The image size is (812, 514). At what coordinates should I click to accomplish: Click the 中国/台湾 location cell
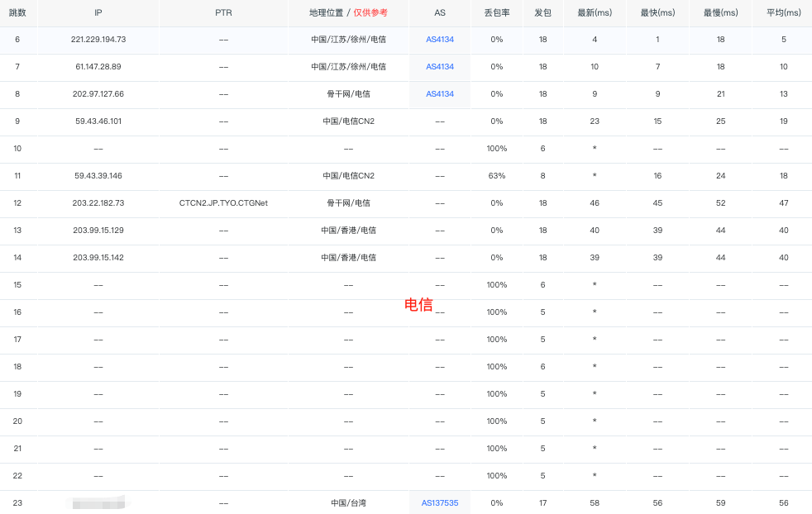click(x=348, y=502)
